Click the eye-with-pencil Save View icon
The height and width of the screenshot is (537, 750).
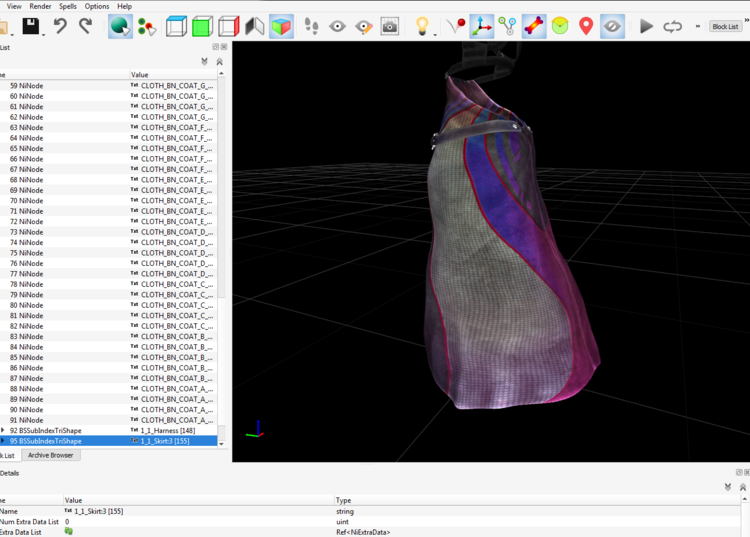pyautogui.click(x=364, y=26)
